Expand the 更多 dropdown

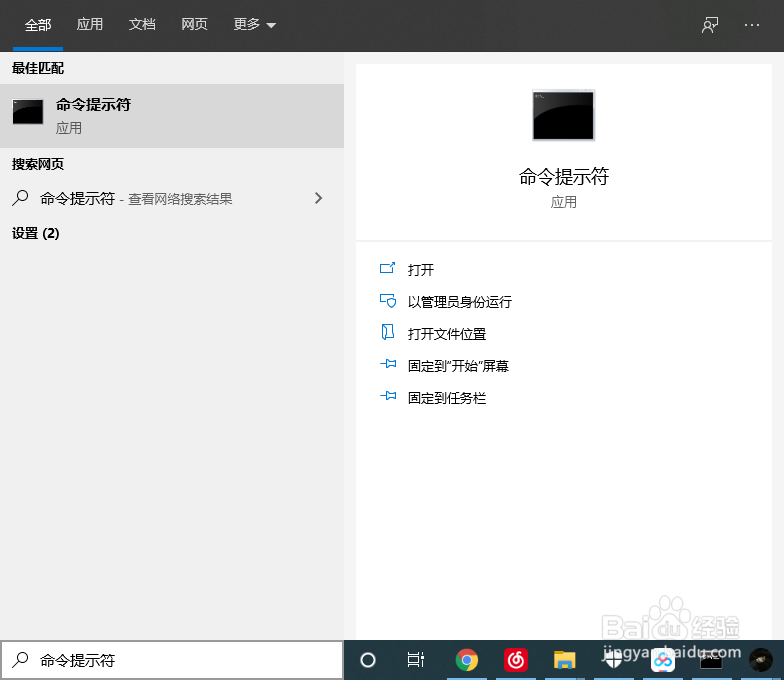click(254, 24)
